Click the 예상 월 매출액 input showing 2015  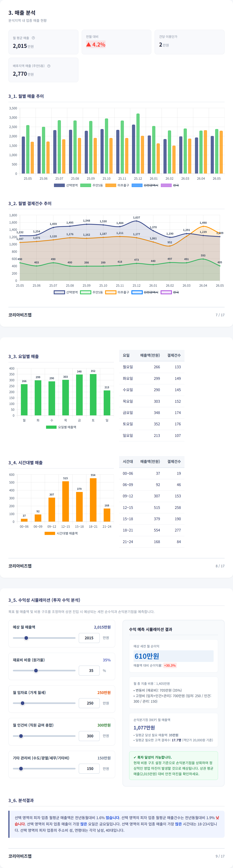[89, 638]
